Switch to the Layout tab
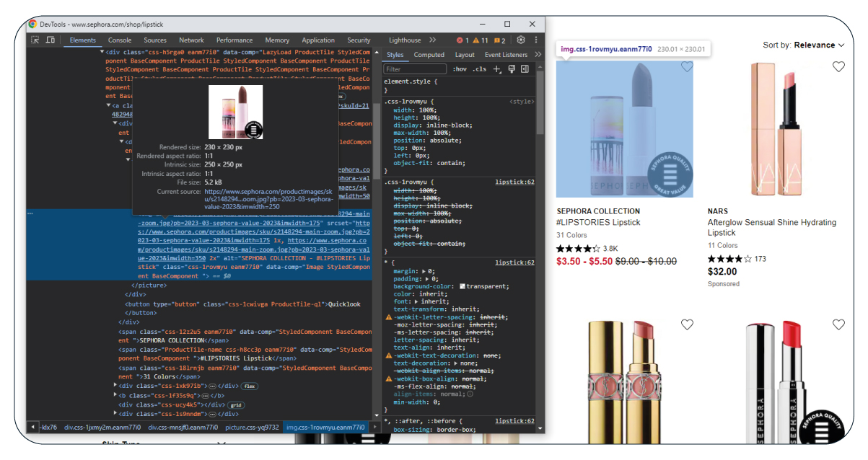 point(465,55)
